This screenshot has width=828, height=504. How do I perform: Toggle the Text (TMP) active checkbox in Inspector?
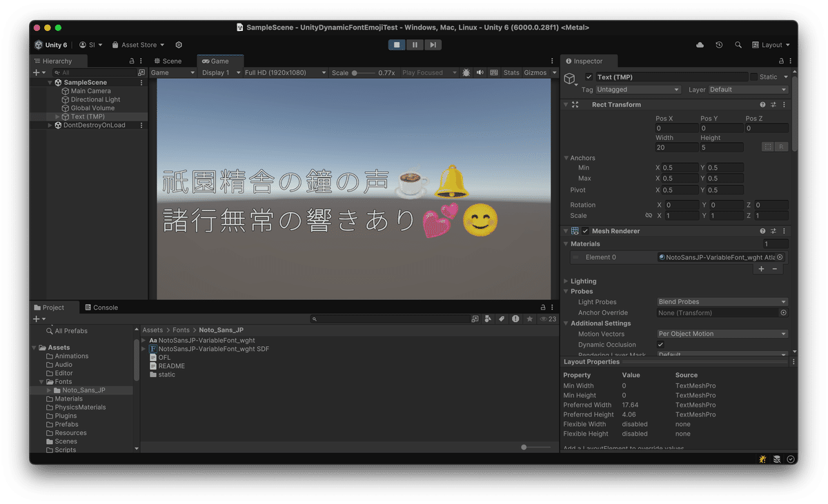[589, 77]
